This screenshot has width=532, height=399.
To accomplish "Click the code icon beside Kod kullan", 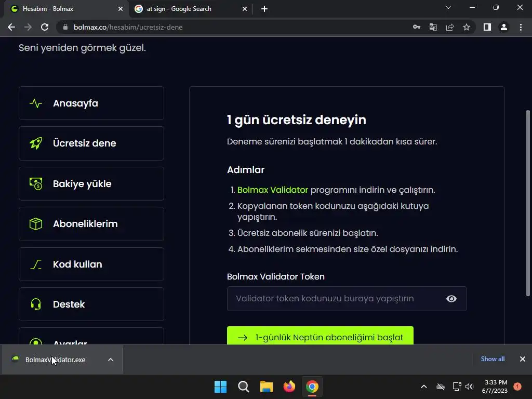I will point(36,264).
